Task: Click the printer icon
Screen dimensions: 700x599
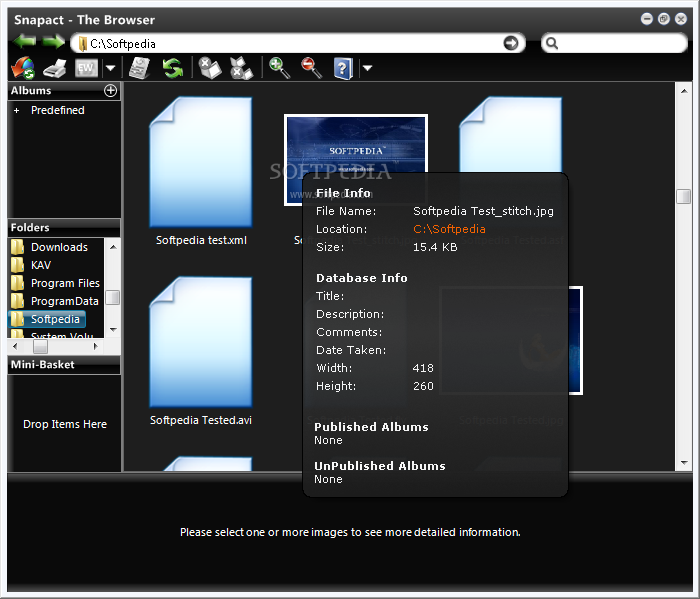Action: click(x=54, y=69)
